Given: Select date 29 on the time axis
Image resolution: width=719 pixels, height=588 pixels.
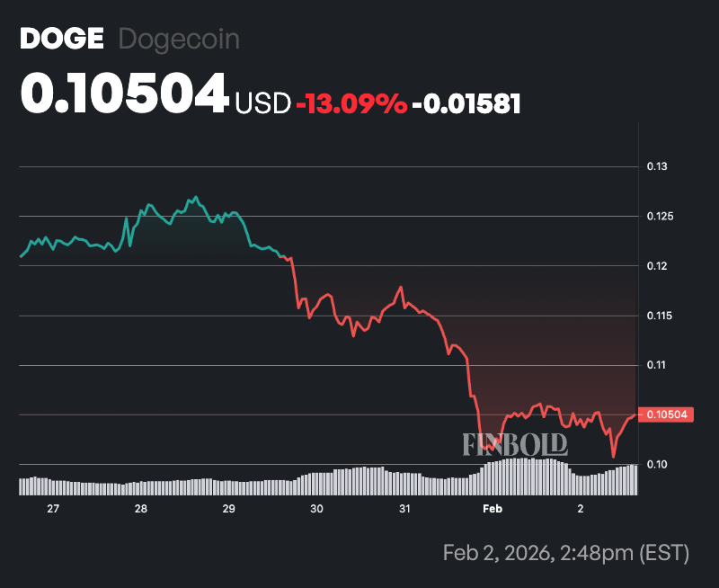Looking at the screenshot, I should pyautogui.click(x=228, y=509).
